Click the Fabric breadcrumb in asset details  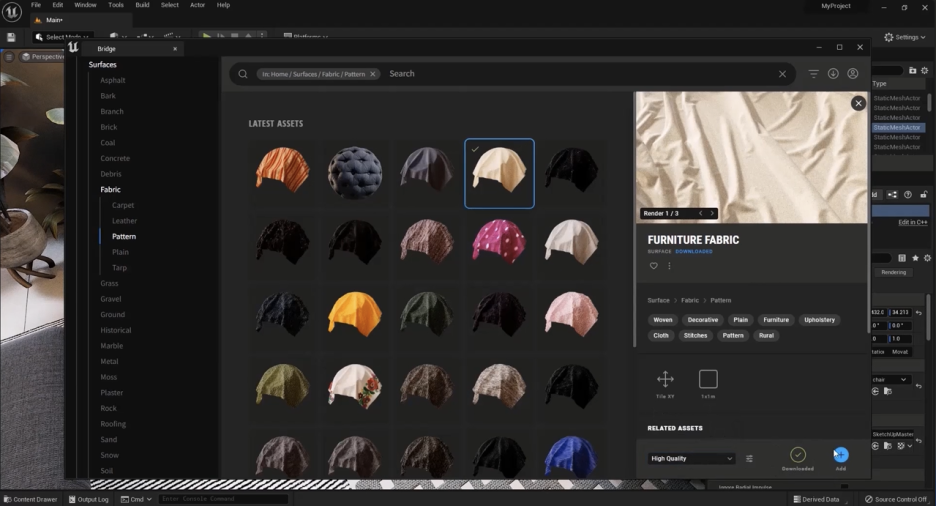click(x=689, y=300)
